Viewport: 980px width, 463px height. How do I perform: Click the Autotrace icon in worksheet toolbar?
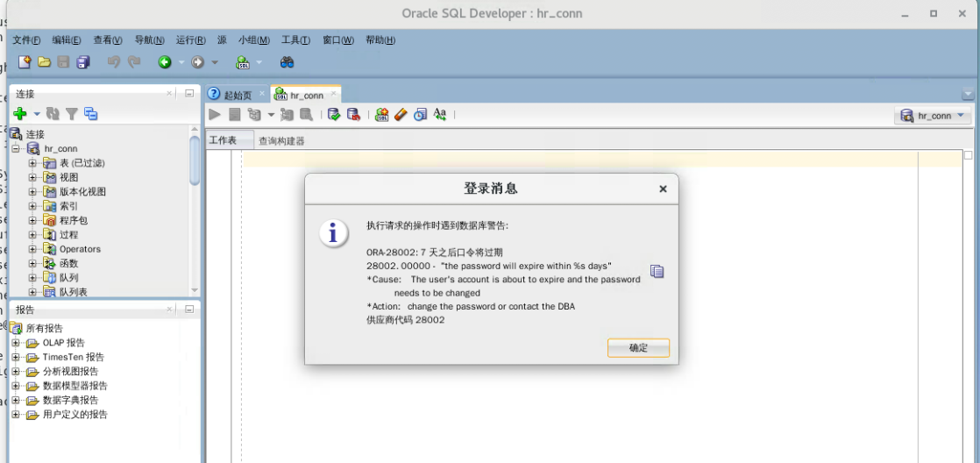[287, 114]
